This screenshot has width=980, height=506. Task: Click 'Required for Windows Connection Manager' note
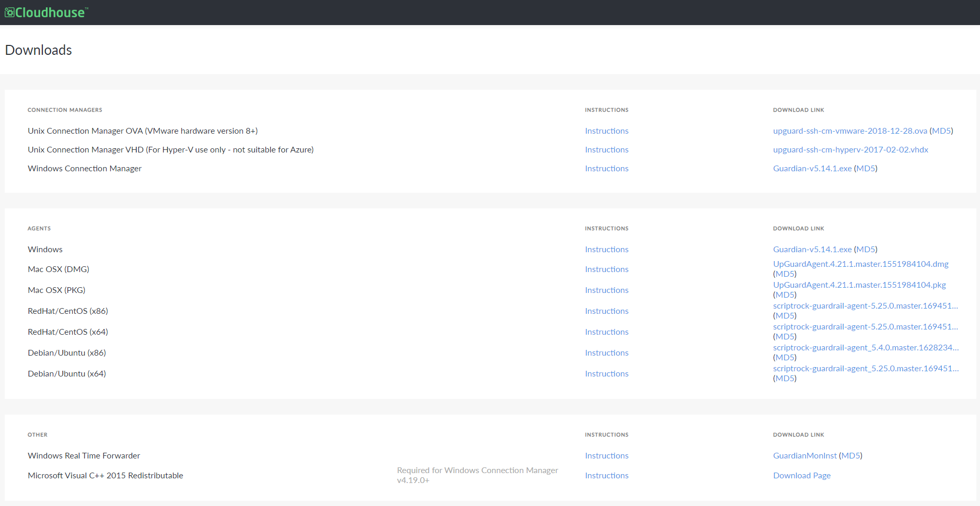click(477, 475)
